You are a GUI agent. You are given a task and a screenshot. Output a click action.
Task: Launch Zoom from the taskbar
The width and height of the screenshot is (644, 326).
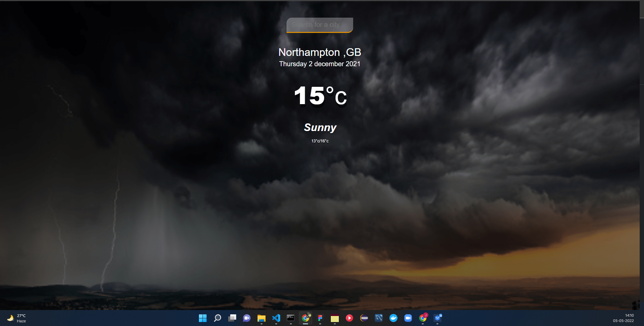tap(408, 318)
